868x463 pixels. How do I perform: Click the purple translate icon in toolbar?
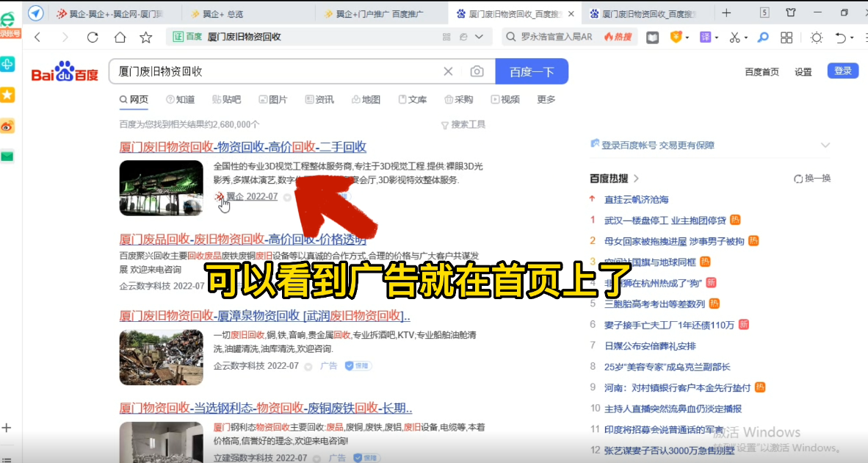click(x=705, y=37)
